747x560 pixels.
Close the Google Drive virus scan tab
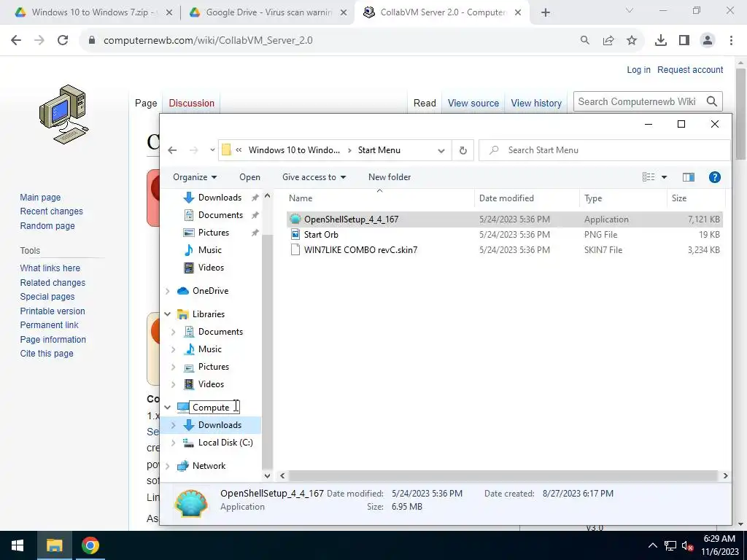(x=344, y=13)
